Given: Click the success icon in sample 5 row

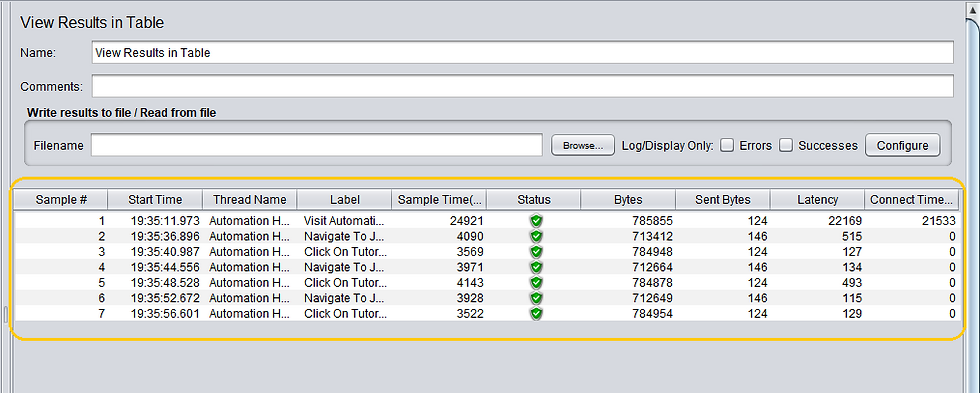Looking at the screenshot, I should [x=535, y=282].
